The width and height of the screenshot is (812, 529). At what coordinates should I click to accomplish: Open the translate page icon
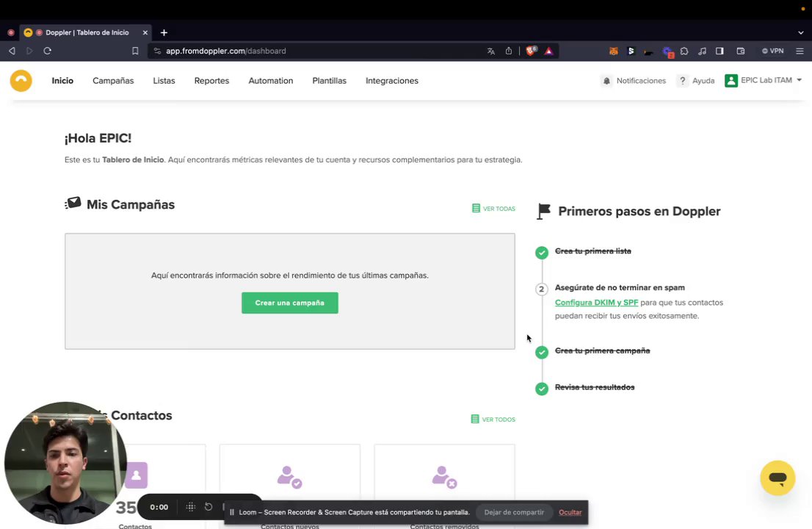coord(491,51)
